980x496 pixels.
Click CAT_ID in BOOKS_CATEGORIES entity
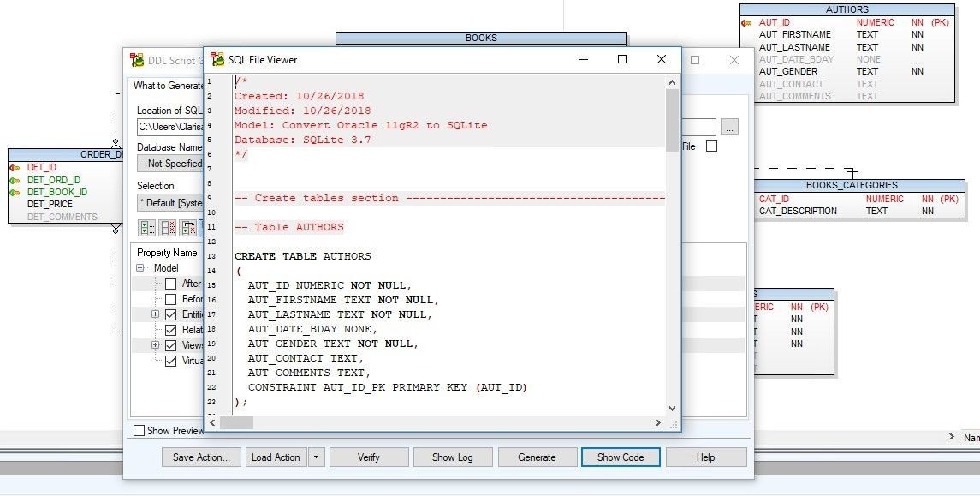[774, 199]
